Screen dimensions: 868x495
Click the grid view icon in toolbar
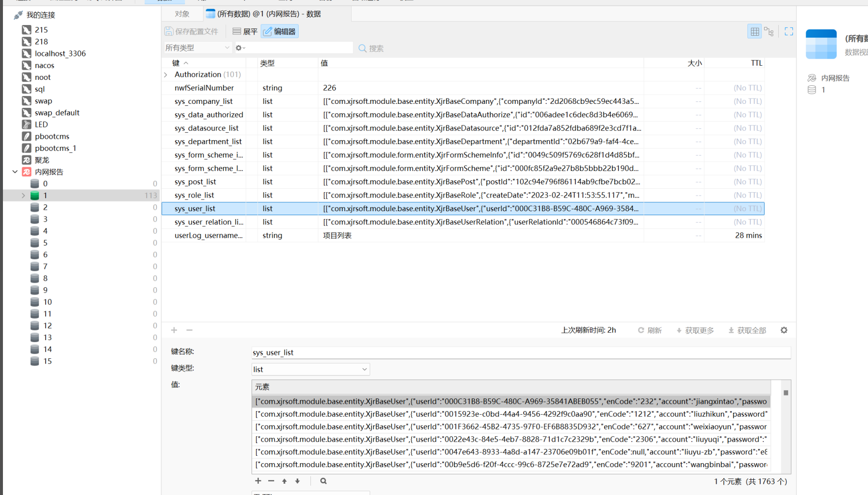(x=754, y=31)
